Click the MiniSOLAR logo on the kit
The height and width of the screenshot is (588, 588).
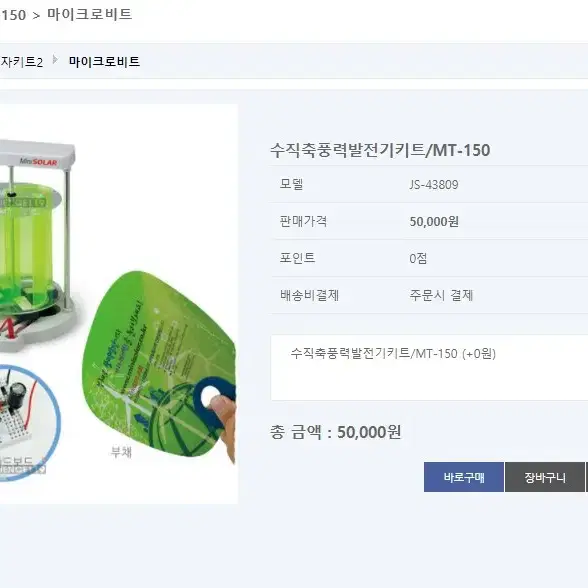coord(38,162)
